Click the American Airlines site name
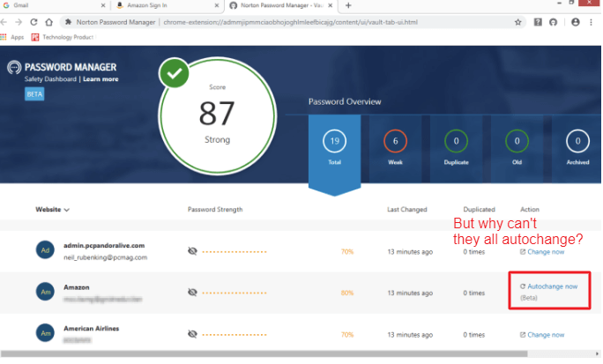The height and width of the screenshot is (364, 603). pos(91,329)
